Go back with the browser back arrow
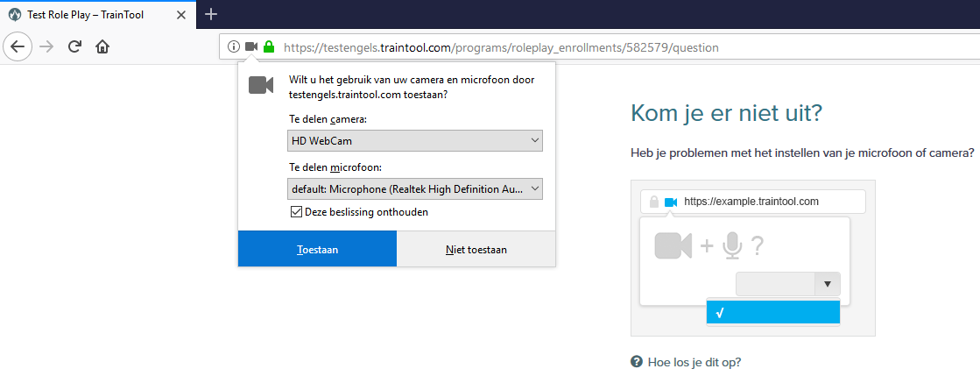 tap(18, 46)
